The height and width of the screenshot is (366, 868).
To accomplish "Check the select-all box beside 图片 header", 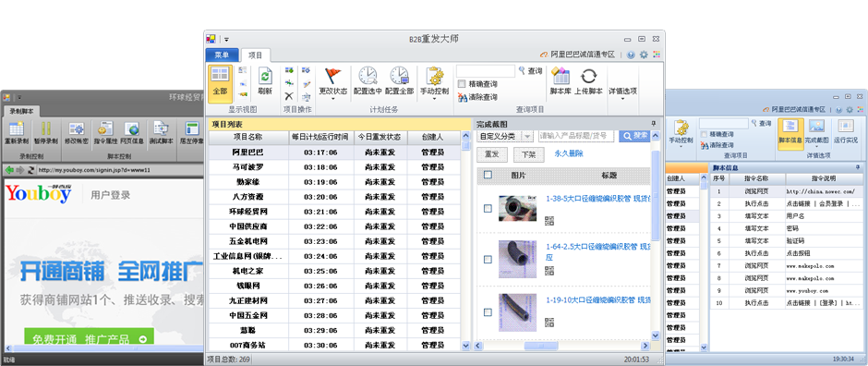I will [488, 175].
